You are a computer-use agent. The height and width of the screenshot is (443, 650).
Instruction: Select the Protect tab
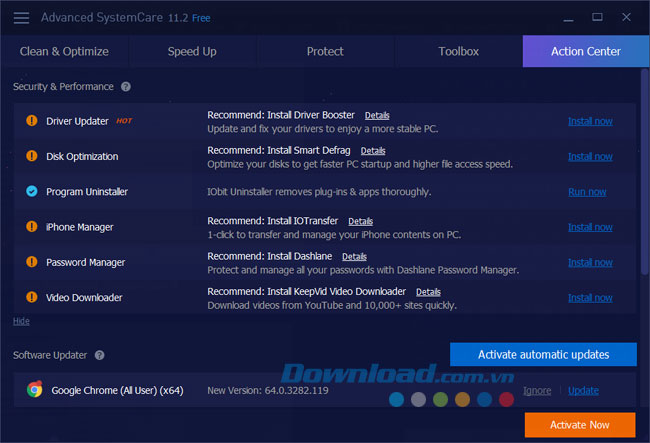(x=325, y=51)
